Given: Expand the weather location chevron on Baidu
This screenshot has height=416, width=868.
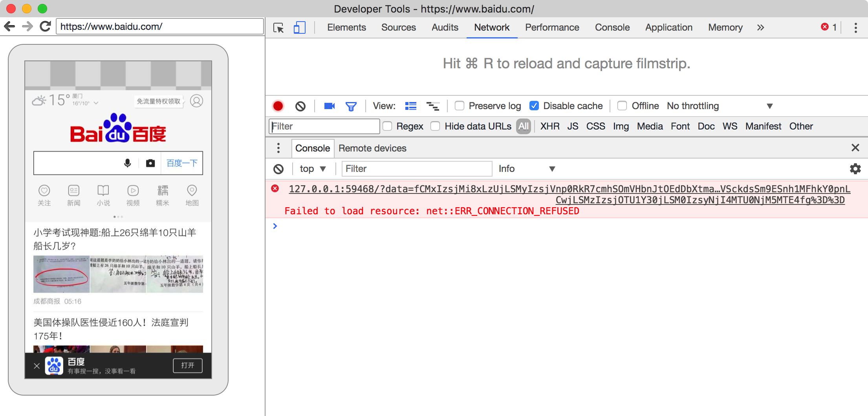Looking at the screenshot, I should (x=96, y=103).
